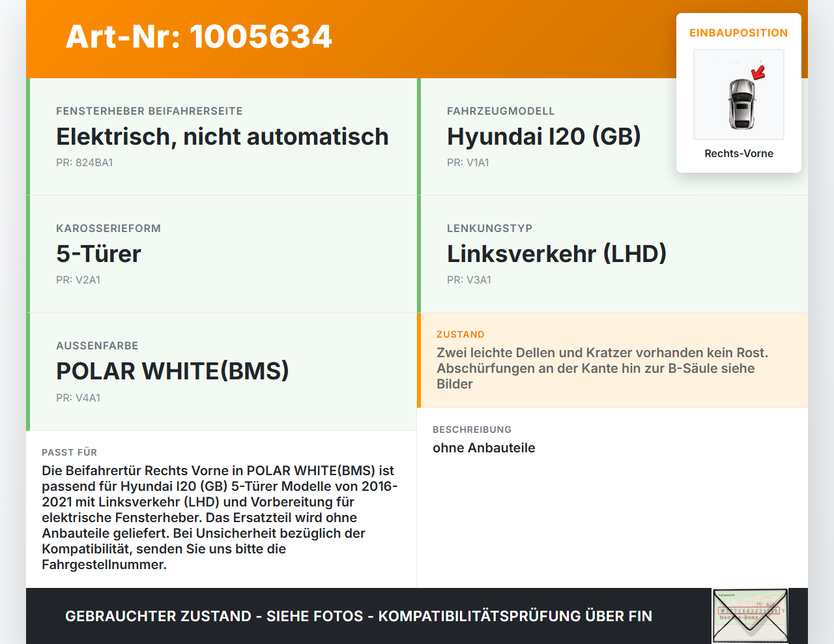
Task: Click the Rechts-Vorne label
Action: 738,153
